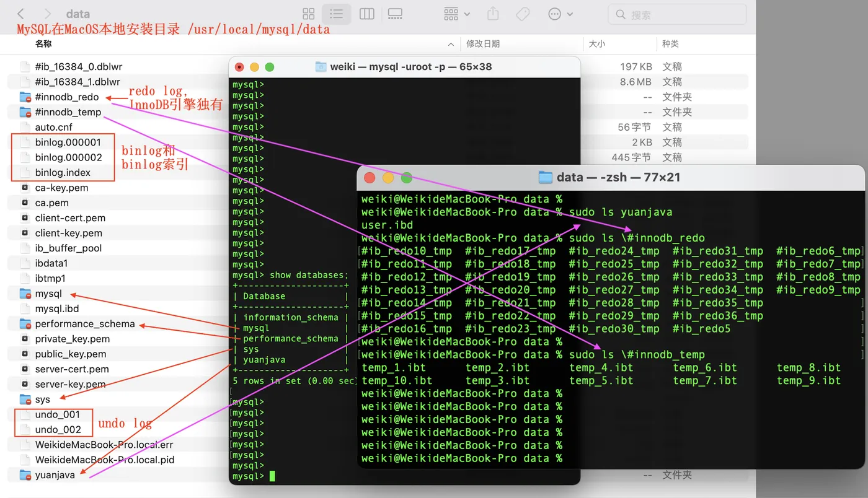Click the Finder share icon
The image size is (868, 498).
493,14
